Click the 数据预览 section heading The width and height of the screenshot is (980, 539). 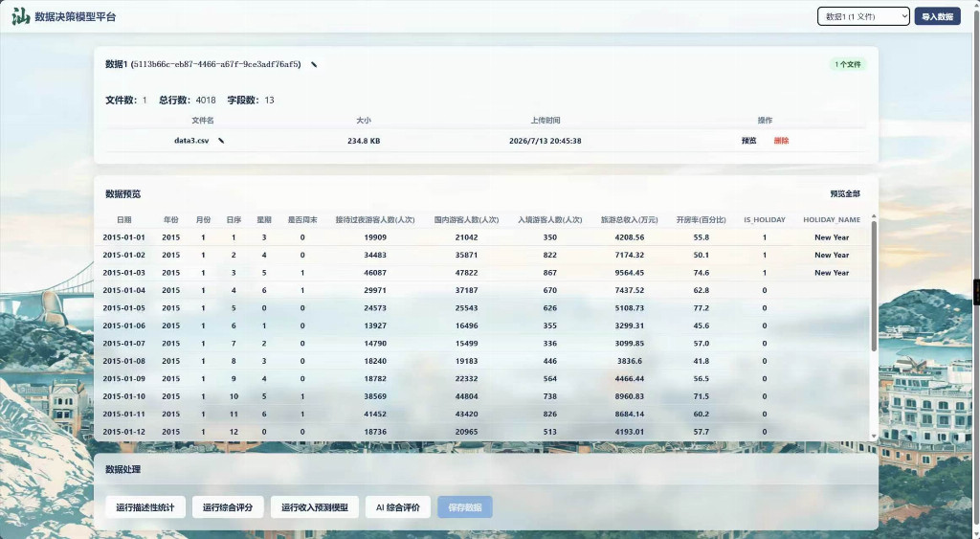(123, 193)
